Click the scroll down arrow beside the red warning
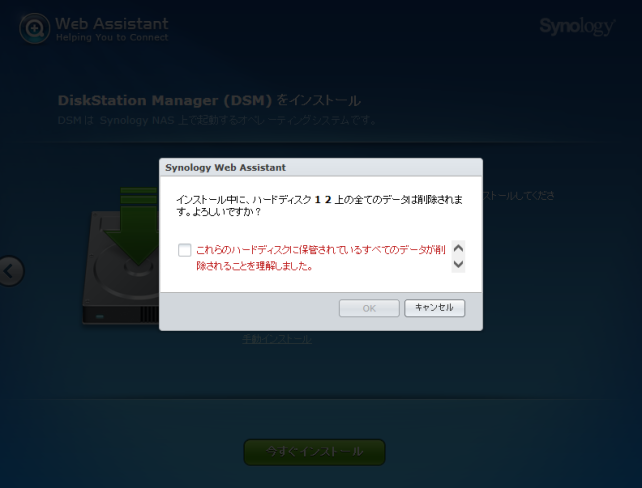This screenshot has height=488, width=642. pyautogui.click(x=459, y=264)
